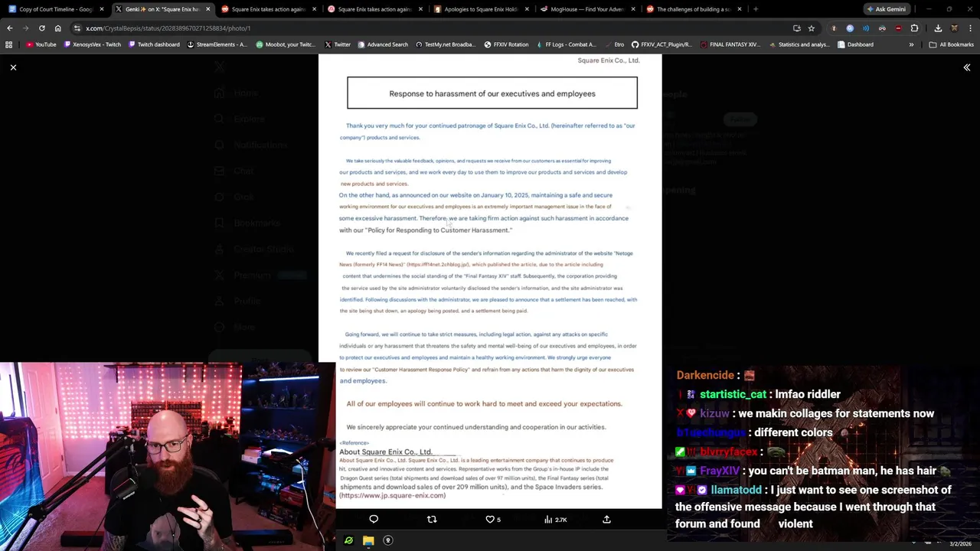
Task: Open the Advanced Search bookmark
Action: click(x=382, y=44)
